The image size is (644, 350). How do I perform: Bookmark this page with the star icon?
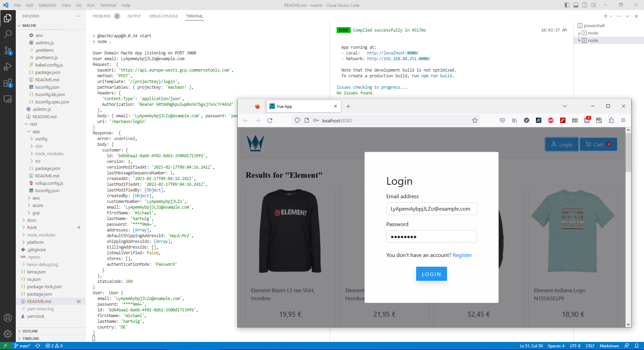click(x=475, y=120)
